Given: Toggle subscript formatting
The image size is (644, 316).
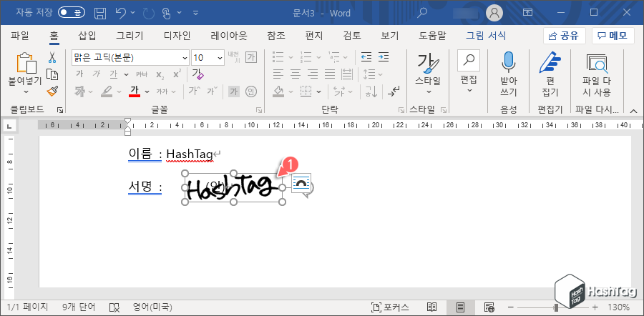Looking at the screenshot, I should [x=160, y=74].
